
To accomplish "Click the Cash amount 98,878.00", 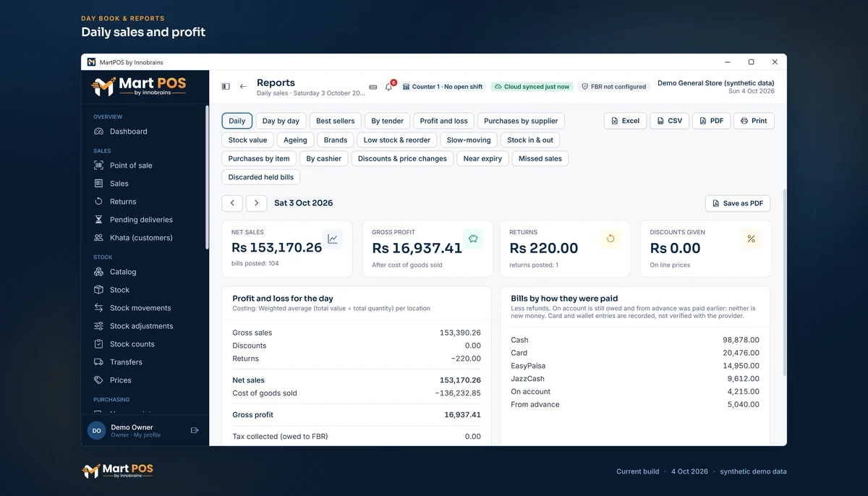I will click(741, 340).
